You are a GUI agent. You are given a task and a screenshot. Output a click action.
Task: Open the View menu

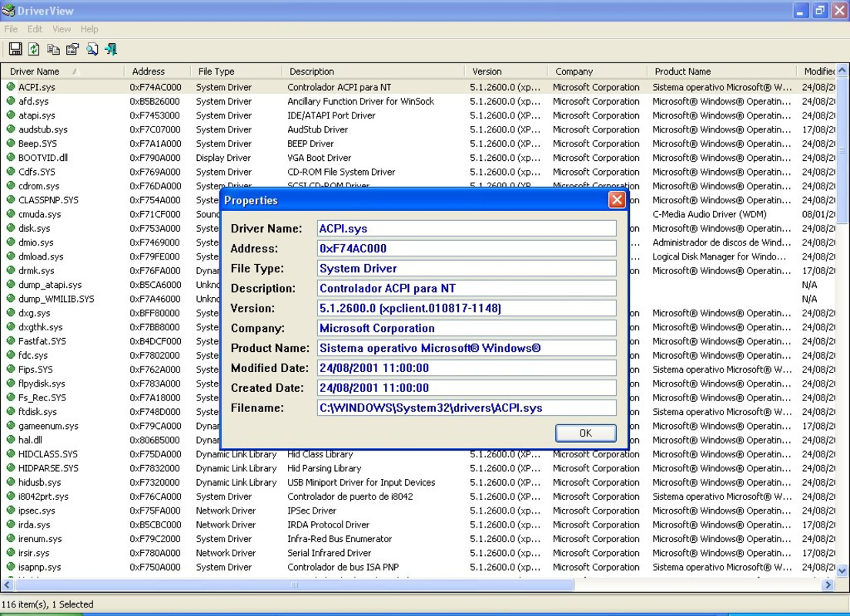pos(62,29)
